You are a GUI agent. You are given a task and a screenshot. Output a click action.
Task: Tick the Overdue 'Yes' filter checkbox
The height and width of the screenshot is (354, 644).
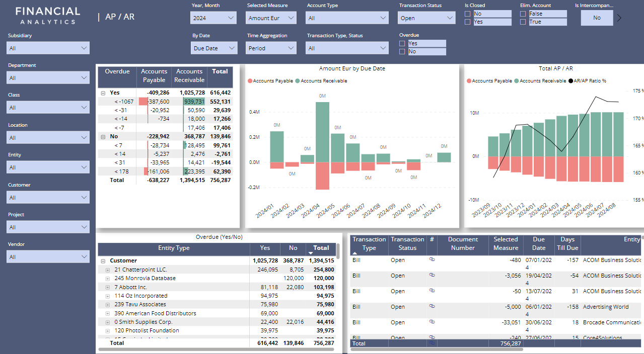402,44
